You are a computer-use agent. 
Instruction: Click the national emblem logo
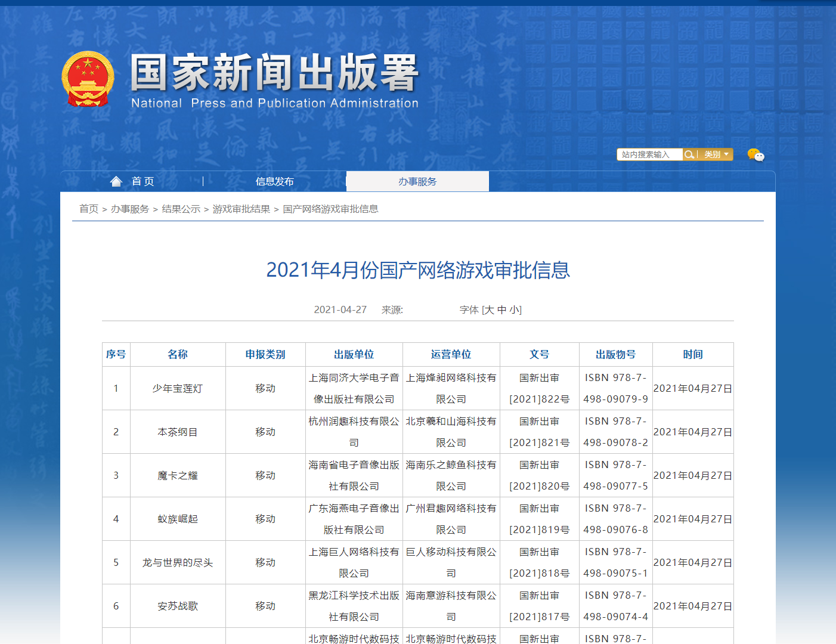[88, 79]
